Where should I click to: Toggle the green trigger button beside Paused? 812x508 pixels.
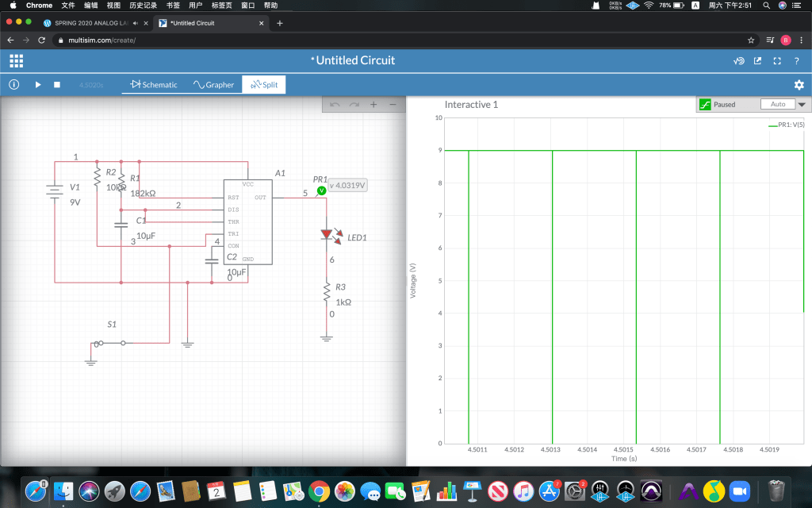705,105
